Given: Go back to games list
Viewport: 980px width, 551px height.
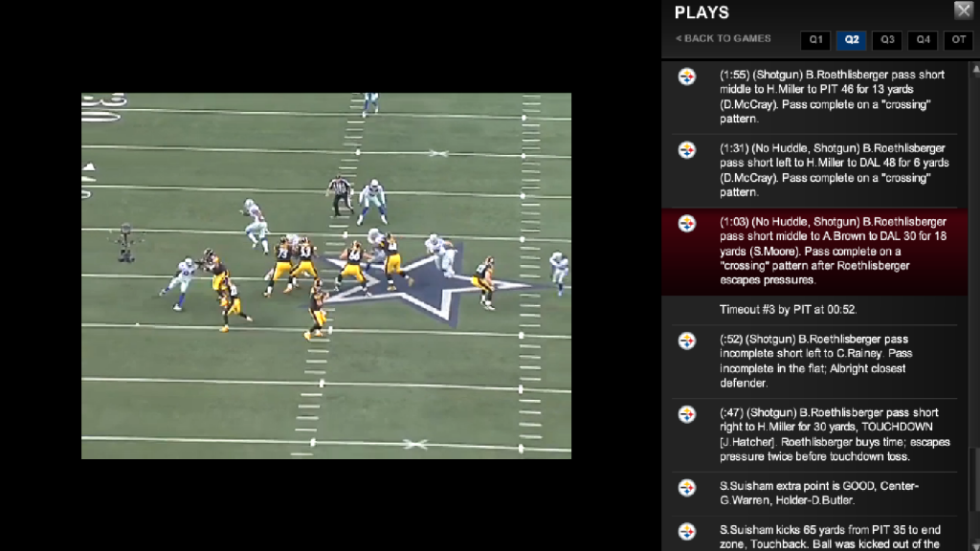Looking at the screenshot, I should pos(724,38).
